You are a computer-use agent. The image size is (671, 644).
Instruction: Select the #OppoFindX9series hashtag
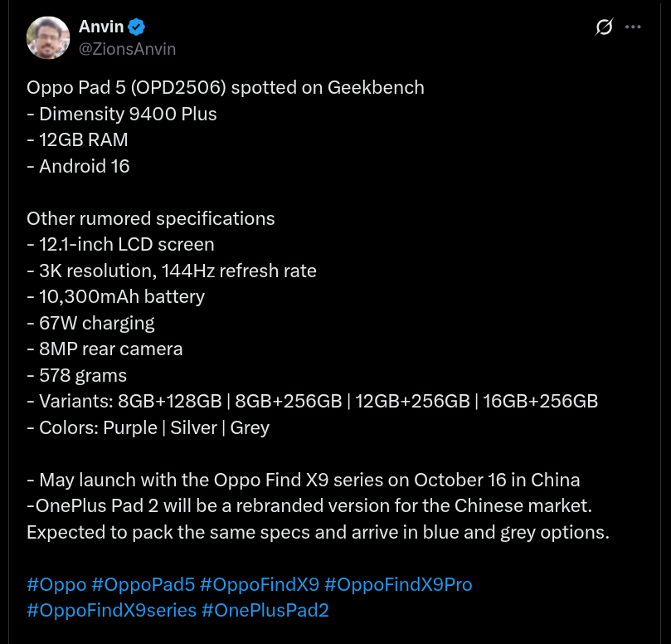[x=111, y=611]
